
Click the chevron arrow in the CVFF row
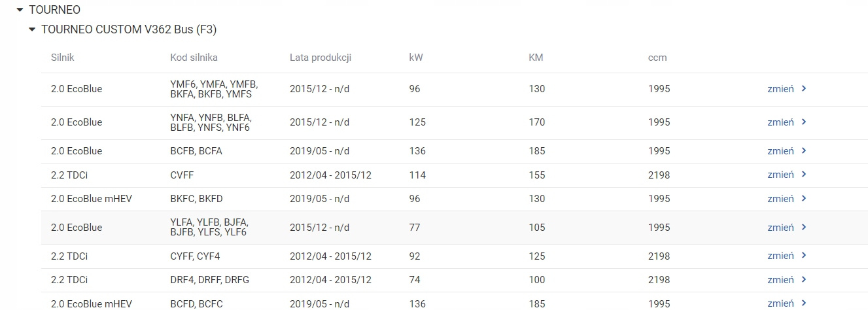click(804, 175)
